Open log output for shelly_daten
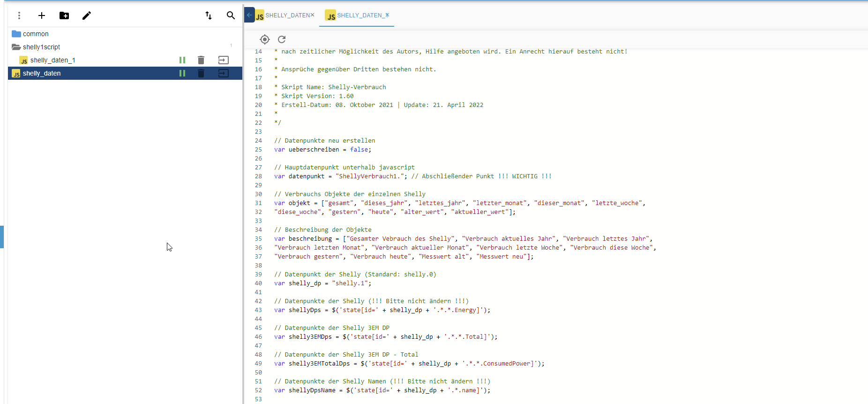 click(x=224, y=73)
